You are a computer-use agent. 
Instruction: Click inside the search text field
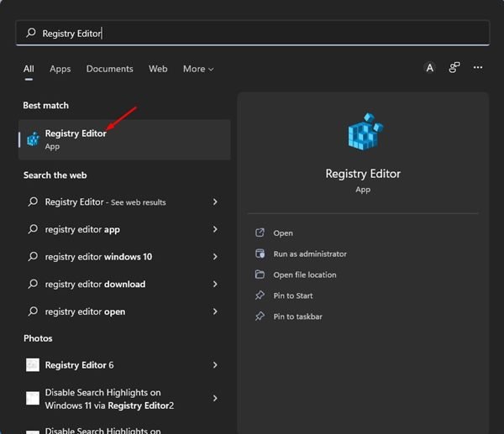click(253, 33)
